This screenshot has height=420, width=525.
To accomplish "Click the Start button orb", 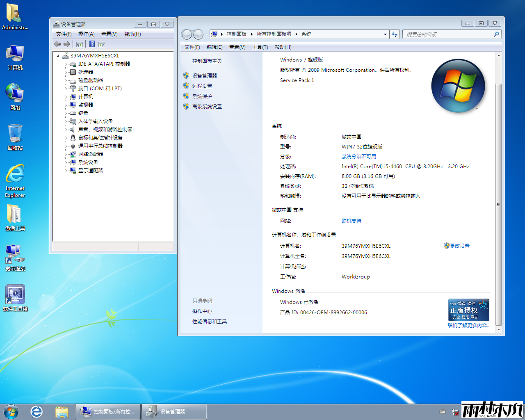I will [11, 411].
